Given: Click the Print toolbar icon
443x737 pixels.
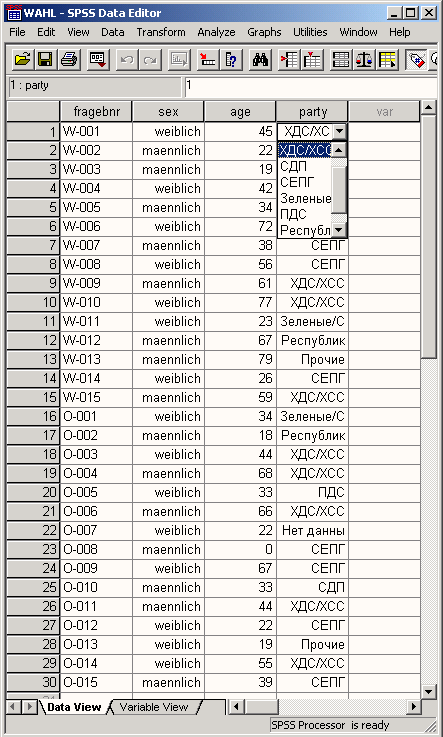Looking at the screenshot, I should [69, 60].
